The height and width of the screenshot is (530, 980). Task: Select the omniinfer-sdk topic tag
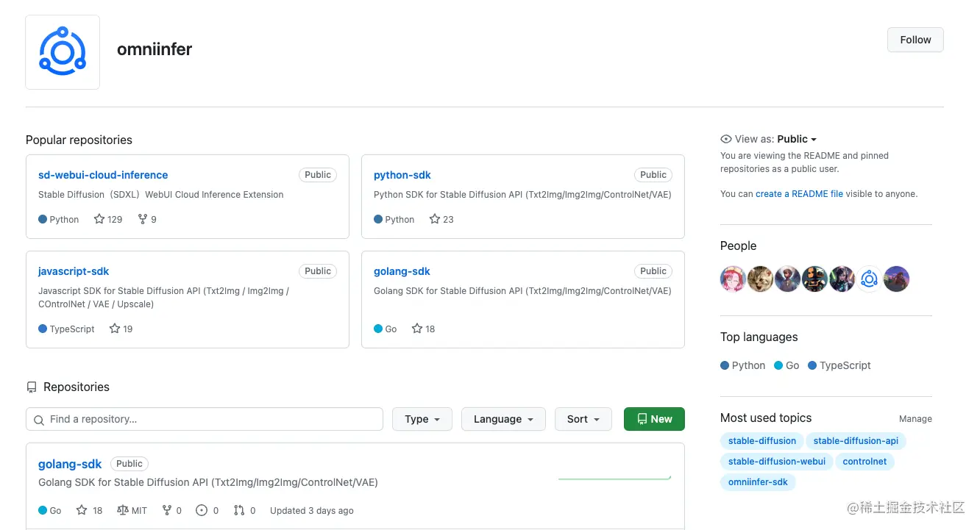[x=758, y=482]
